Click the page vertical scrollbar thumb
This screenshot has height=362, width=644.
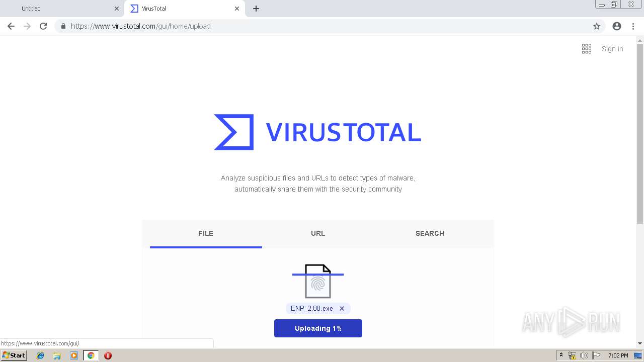coord(640,133)
